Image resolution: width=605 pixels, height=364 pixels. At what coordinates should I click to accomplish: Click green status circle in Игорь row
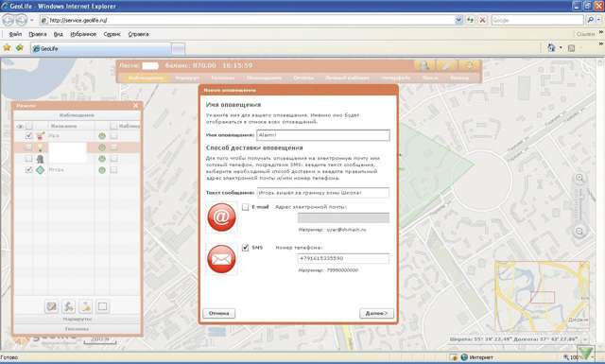[102, 170]
